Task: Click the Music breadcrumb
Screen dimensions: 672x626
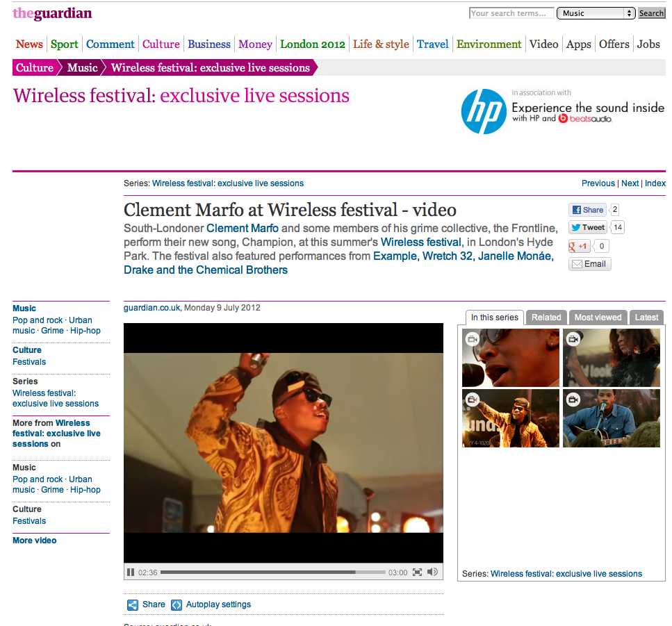Action: pyautogui.click(x=82, y=67)
